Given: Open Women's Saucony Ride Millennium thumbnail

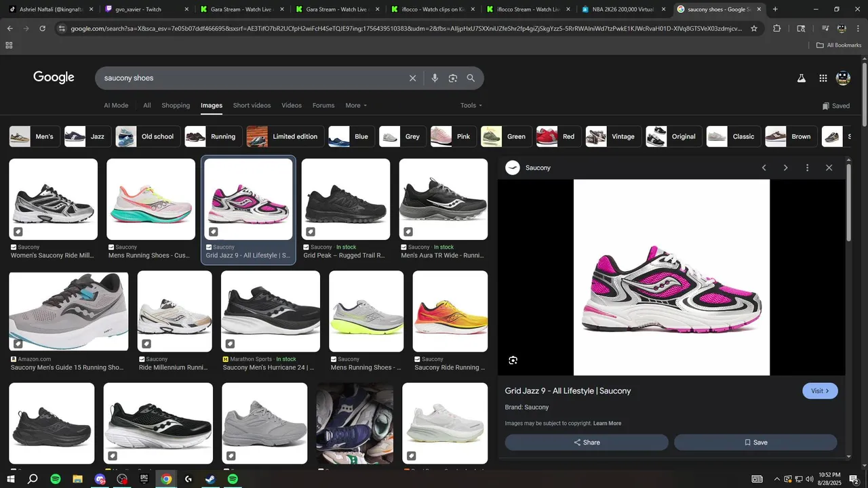Looking at the screenshot, I should 53,199.
